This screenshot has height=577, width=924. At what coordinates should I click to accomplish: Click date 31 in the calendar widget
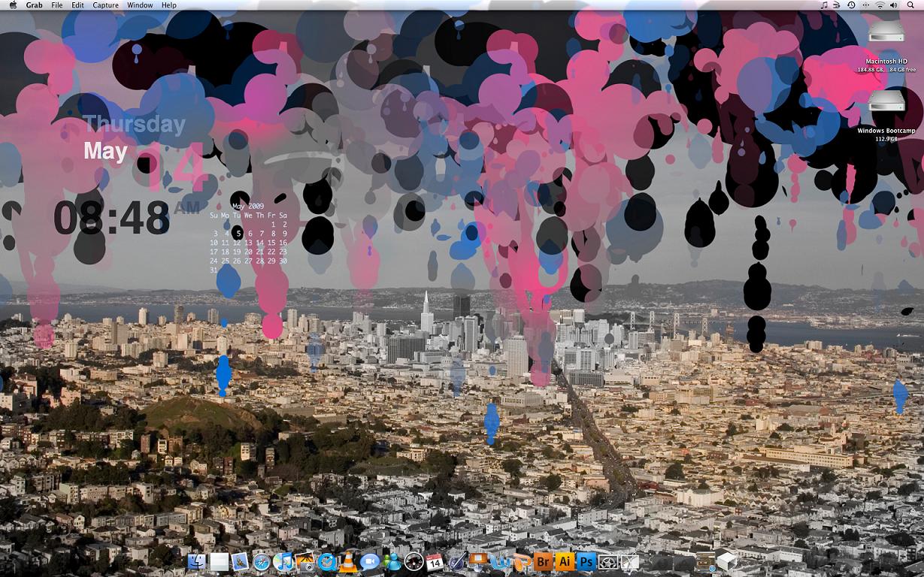[x=214, y=270]
